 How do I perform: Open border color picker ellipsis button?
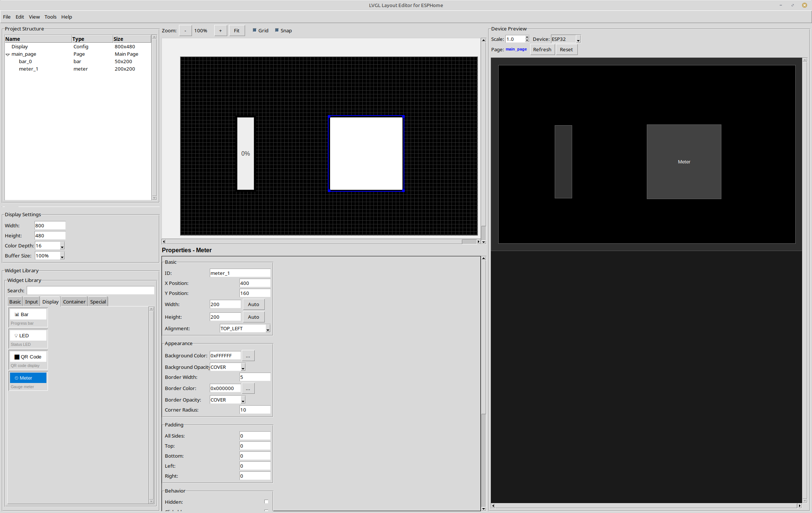[248, 389]
